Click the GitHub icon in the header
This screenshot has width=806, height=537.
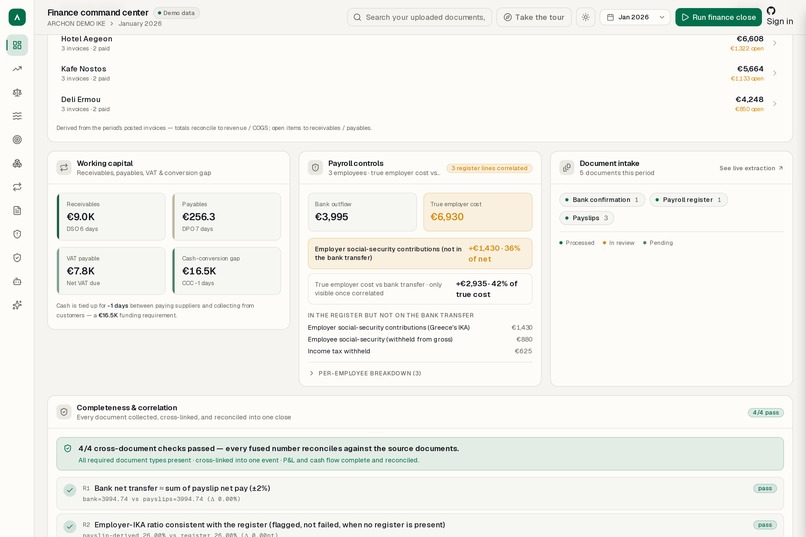(x=771, y=10)
